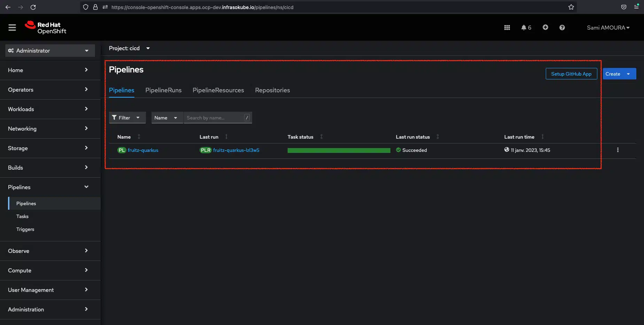Expand the Administration navigation section
644x325 pixels.
pos(50,309)
